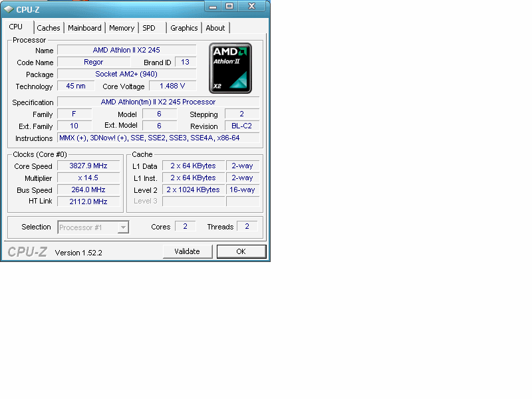Minimize the CPU-Z window
The width and height of the screenshot is (532, 399).
pyautogui.click(x=213, y=7)
